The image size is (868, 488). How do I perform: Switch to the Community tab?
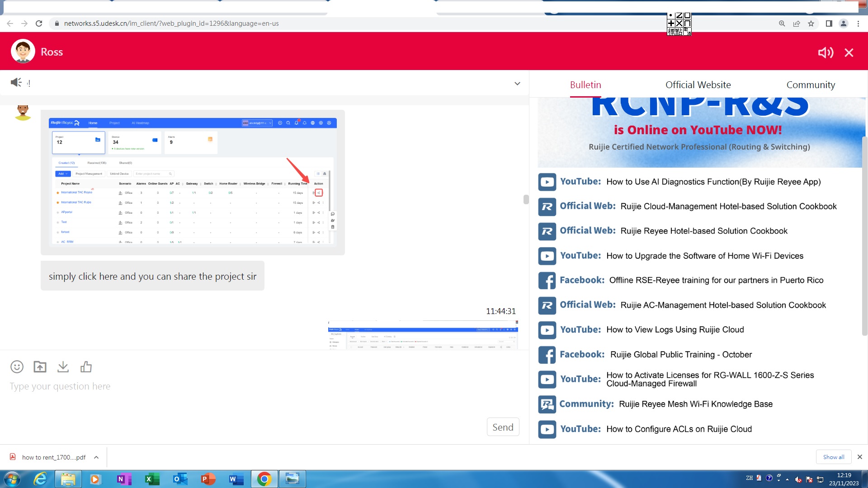(x=810, y=84)
